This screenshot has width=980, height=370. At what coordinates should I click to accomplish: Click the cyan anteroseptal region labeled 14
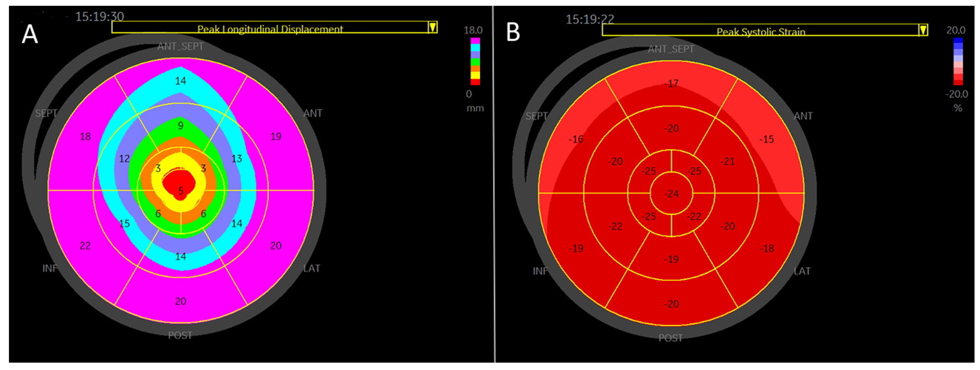(x=181, y=81)
